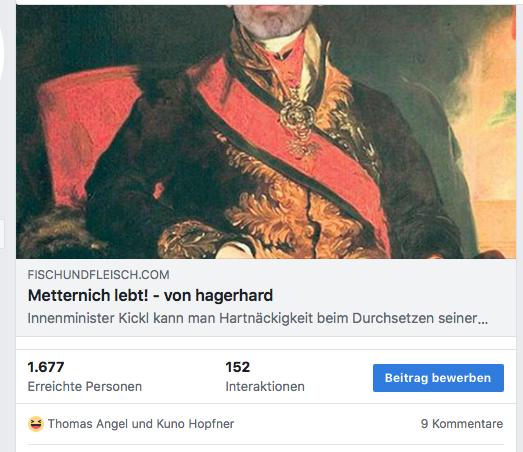Select the Interaktionen label
Image resolution: width=523 pixels, height=452 pixels.
[x=265, y=387]
